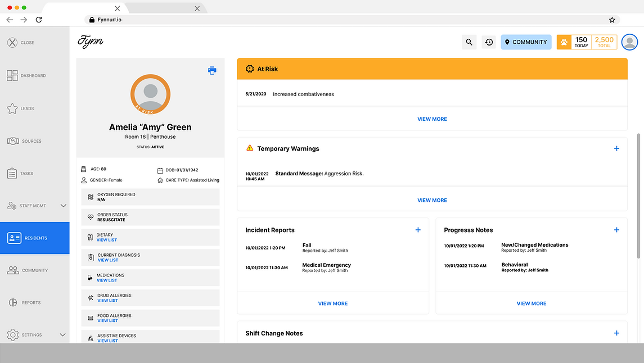Click the Fynnurl.io address bar
The image size is (644, 363).
coord(352,20)
